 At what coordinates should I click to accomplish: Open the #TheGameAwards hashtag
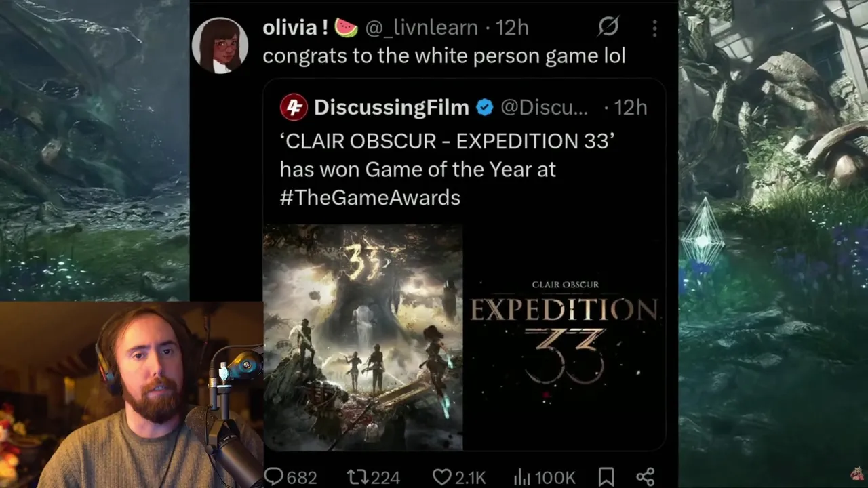coord(370,197)
